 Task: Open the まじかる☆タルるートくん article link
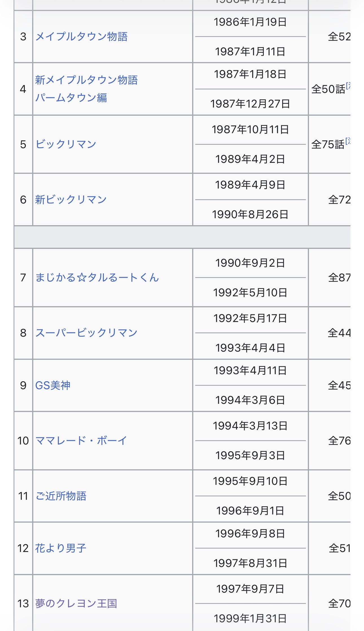click(97, 278)
